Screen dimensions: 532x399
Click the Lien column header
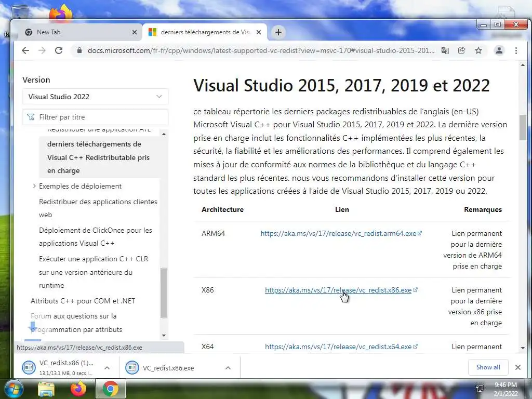click(342, 209)
